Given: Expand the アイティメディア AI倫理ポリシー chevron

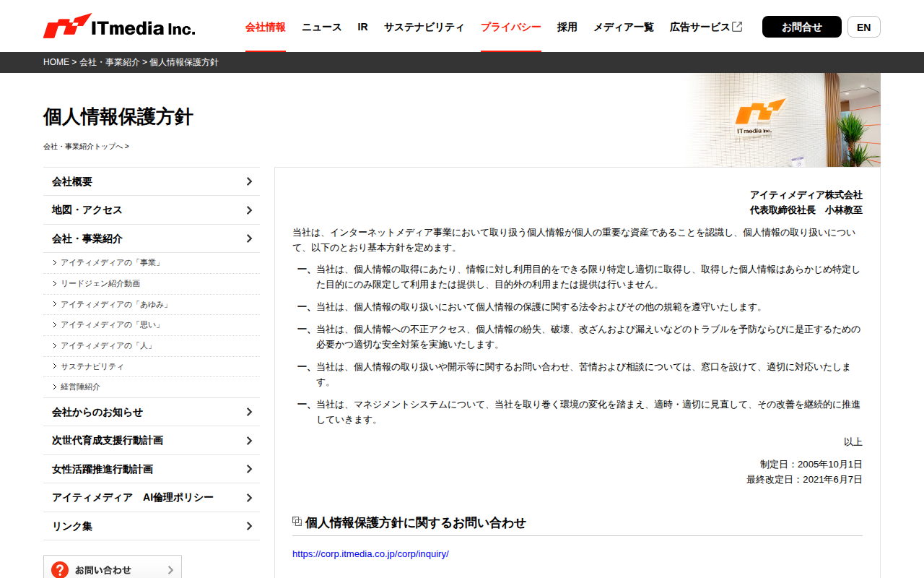Looking at the screenshot, I should tap(249, 498).
